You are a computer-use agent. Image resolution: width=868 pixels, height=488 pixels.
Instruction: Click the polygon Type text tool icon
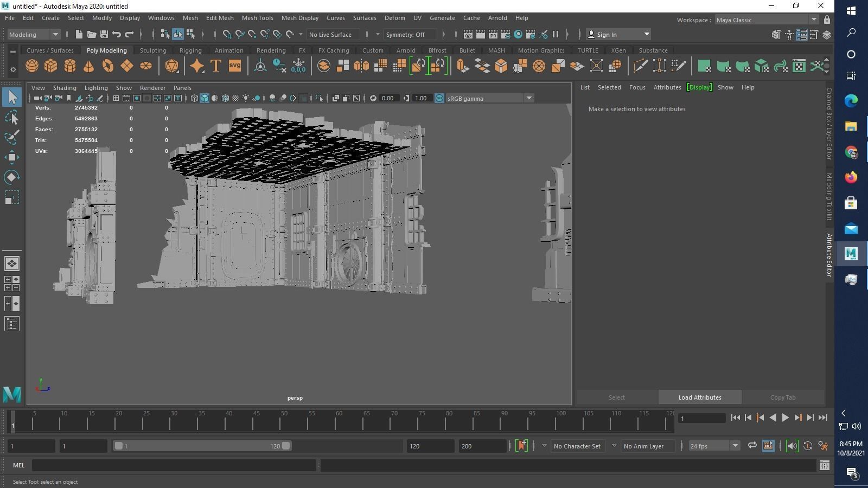[x=216, y=66]
